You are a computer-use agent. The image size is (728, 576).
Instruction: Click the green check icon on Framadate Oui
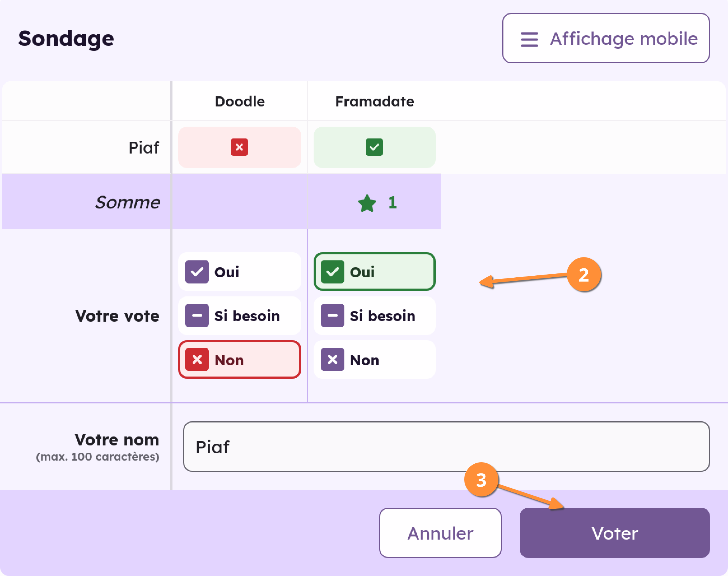click(333, 271)
